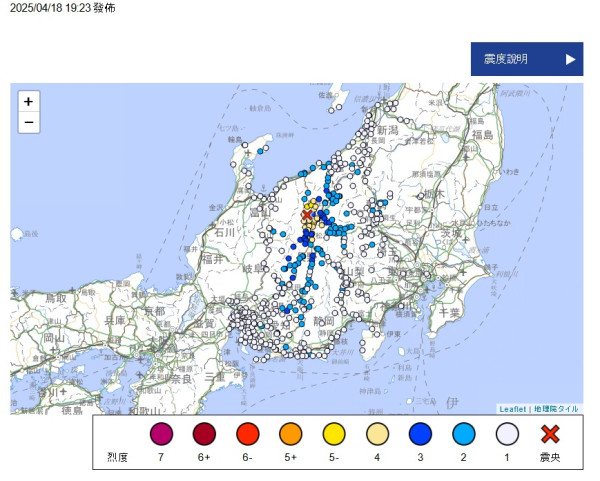This screenshot has height=481, width=600.
Task: Click the intensity 5- yellow legend swatch
Action: coord(334,434)
